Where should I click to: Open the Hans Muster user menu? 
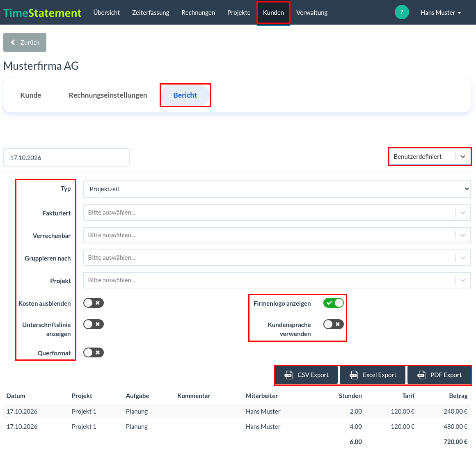point(440,13)
